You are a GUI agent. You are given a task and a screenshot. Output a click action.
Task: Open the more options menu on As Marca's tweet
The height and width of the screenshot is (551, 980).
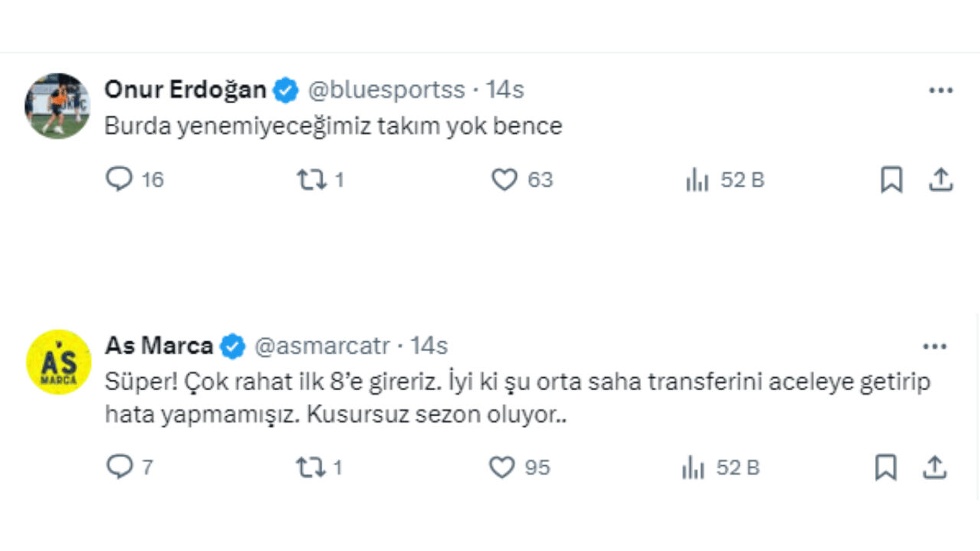tap(934, 346)
